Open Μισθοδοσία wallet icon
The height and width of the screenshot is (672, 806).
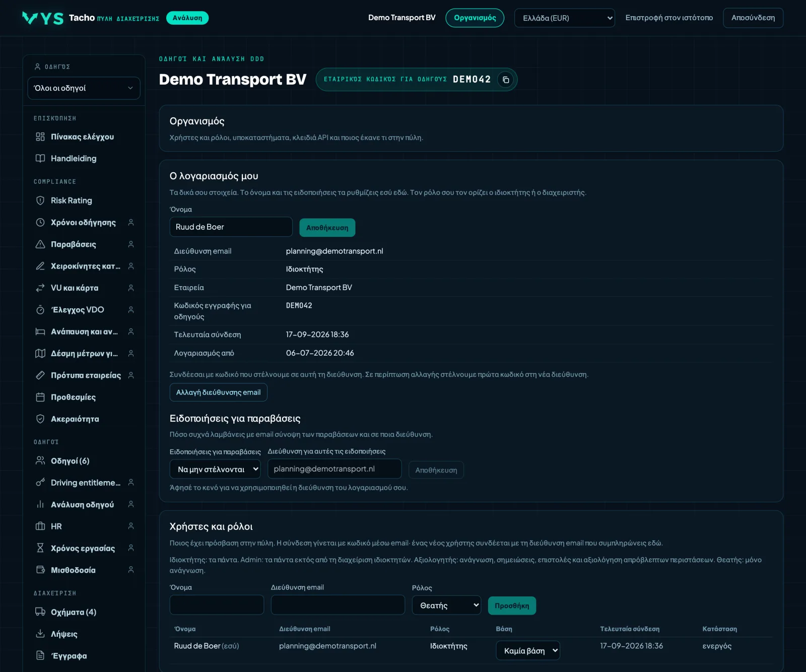coord(40,570)
